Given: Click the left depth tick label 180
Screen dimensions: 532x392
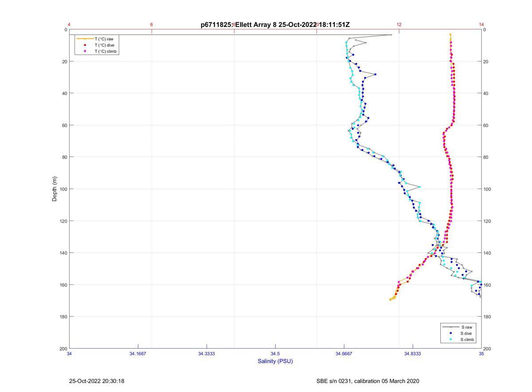Looking at the screenshot, I should 63,317.
